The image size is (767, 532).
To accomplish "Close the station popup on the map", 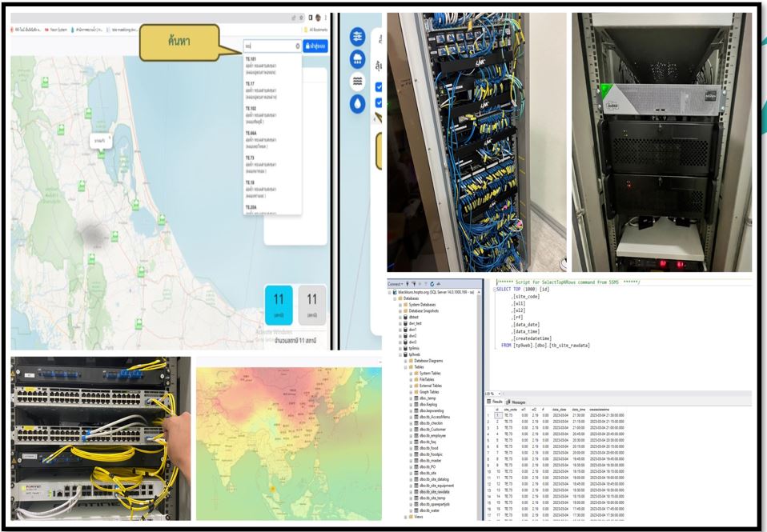I will pyautogui.click(x=109, y=138).
